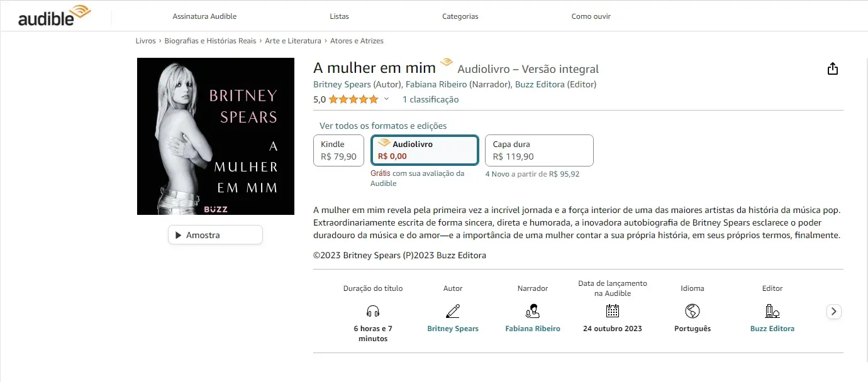Click the globe Idioma icon
868x382 pixels.
click(692, 312)
